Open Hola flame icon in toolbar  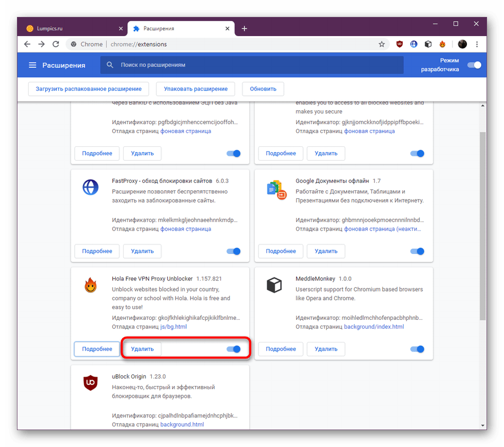pyautogui.click(x=442, y=44)
